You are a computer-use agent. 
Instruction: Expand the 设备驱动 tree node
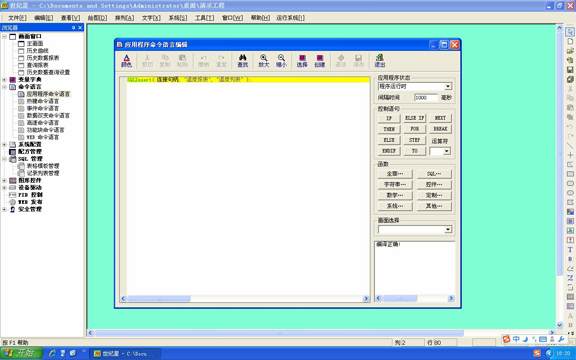click(4, 187)
